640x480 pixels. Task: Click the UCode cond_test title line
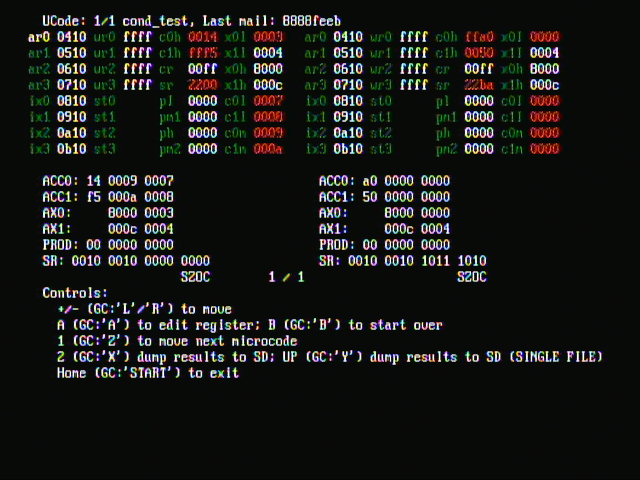191,21
